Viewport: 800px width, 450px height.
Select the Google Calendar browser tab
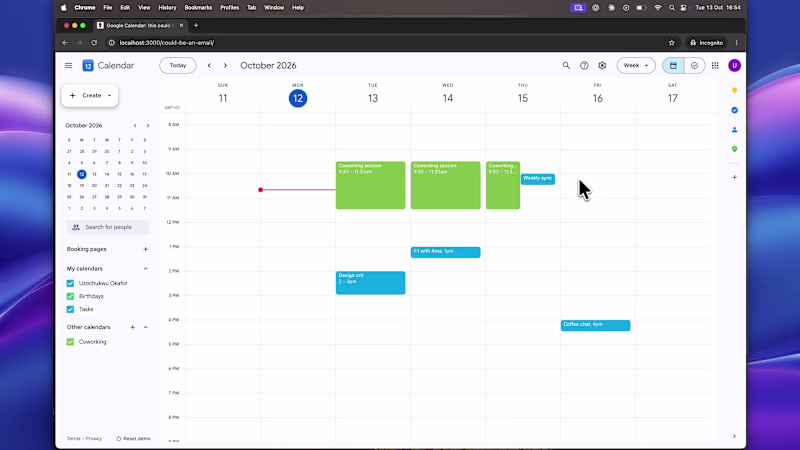point(138,25)
